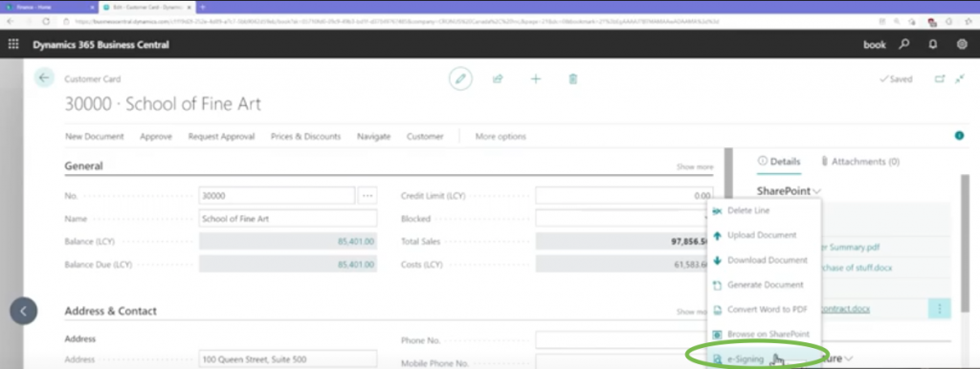Select the Edit - Customer Card browser tab

click(146, 7)
